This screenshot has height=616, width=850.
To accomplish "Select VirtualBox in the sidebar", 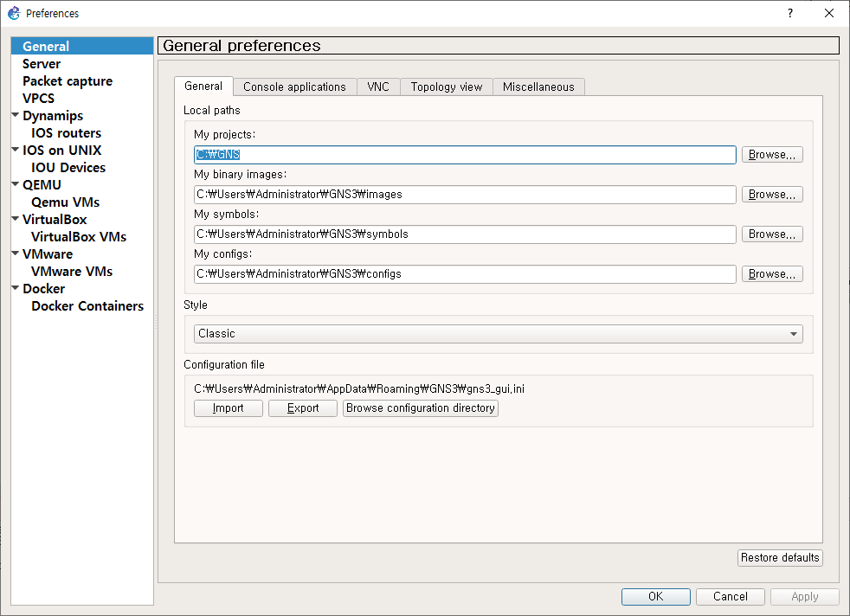I will pyautogui.click(x=55, y=220).
